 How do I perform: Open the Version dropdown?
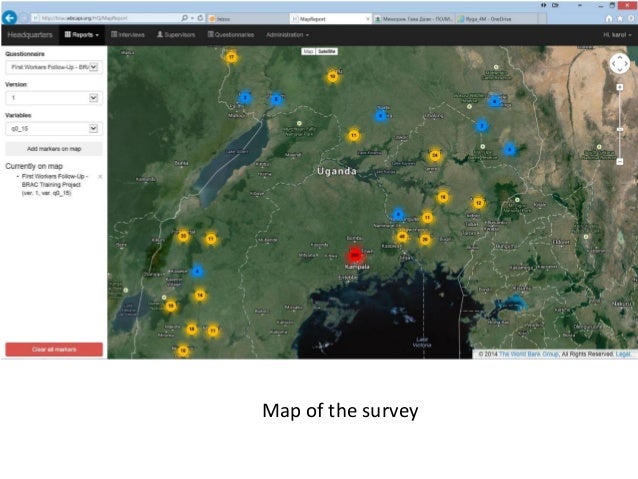53,98
